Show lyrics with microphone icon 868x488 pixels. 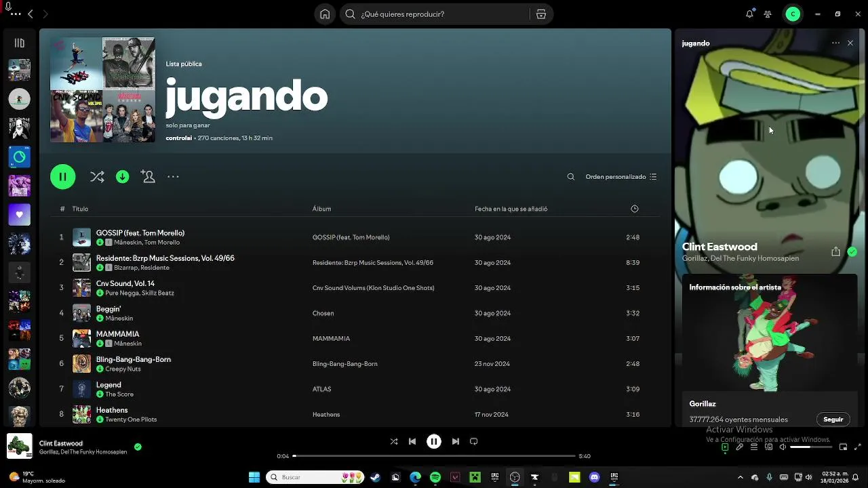pos(740,447)
